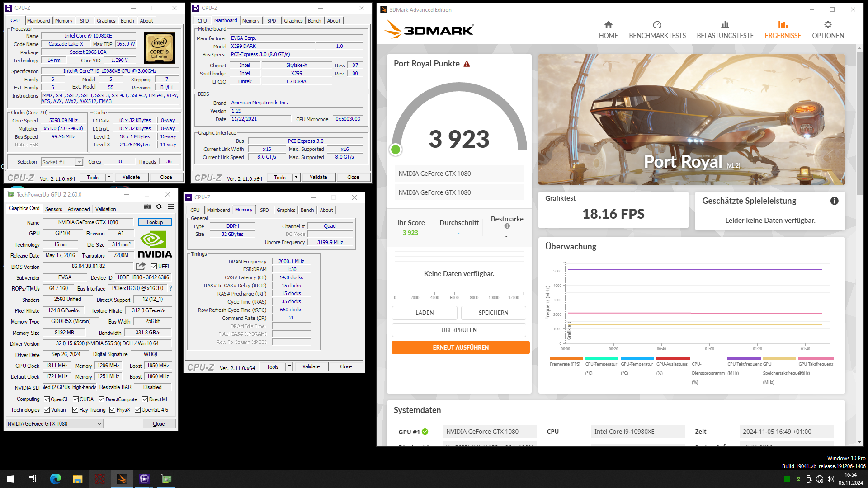Open GPU selector dropdown in GPU-Z
This screenshot has width=868, height=488.
(x=55, y=424)
